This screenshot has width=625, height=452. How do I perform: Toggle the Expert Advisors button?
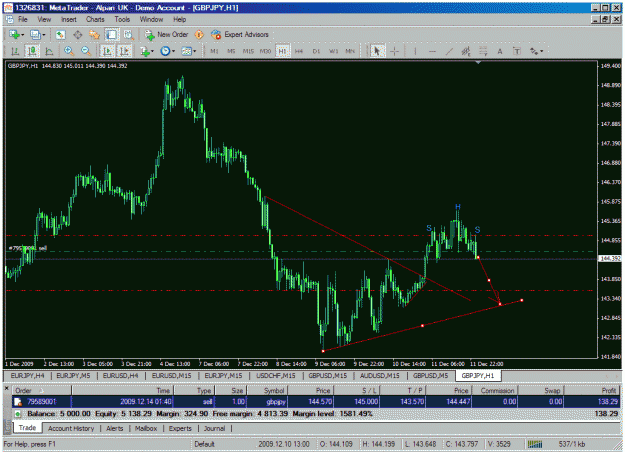(x=240, y=35)
